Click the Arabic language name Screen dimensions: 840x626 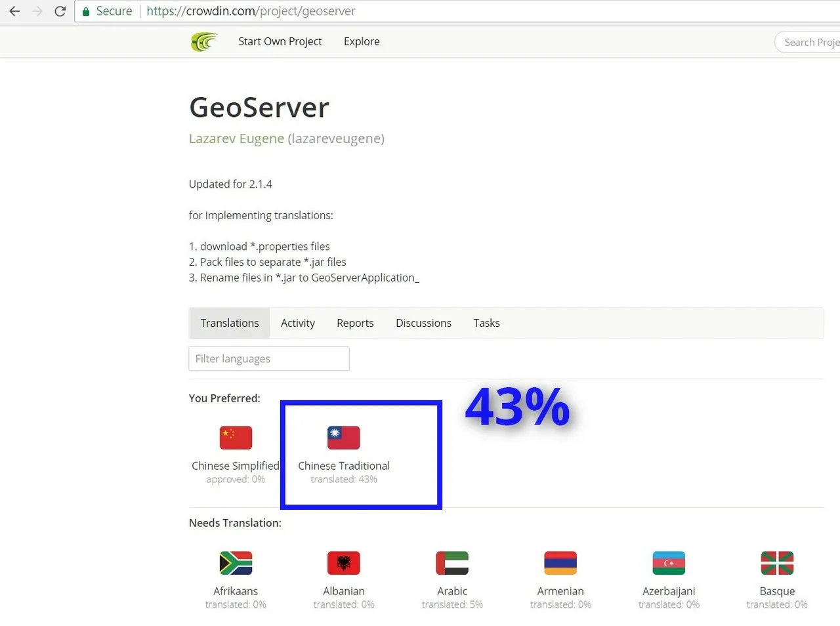click(452, 591)
